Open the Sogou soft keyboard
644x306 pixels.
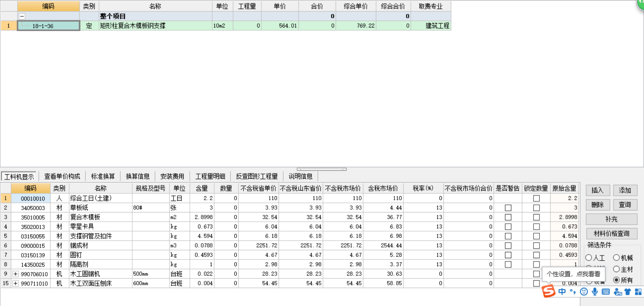coord(605,292)
